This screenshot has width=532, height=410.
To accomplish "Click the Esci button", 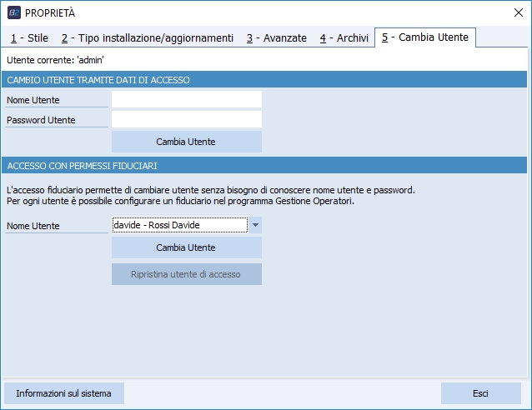I will pyautogui.click(x=480, y=393).
